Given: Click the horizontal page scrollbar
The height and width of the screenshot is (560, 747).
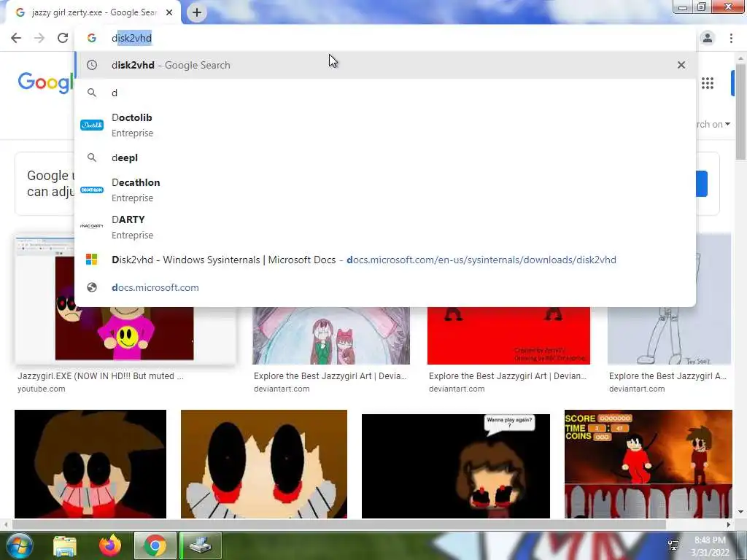Looking at the screenshot, I should coord(338,525).
